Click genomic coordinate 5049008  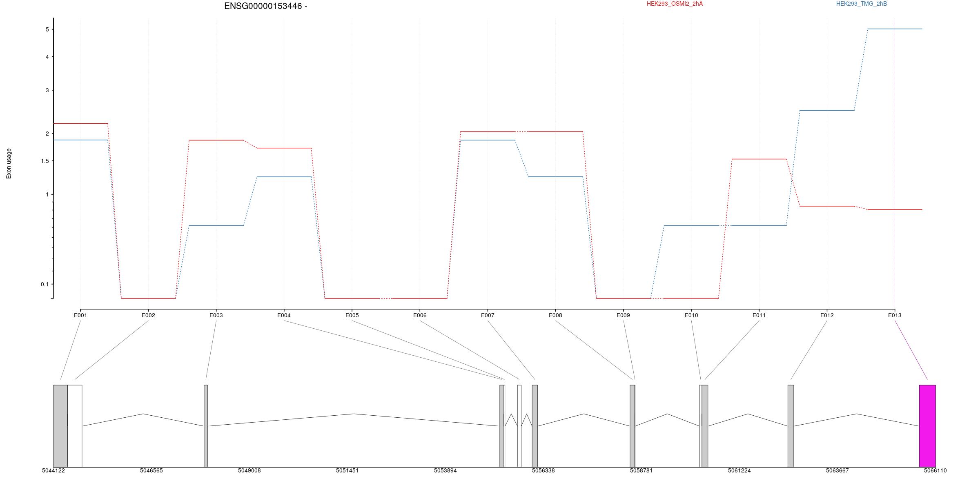249,471
